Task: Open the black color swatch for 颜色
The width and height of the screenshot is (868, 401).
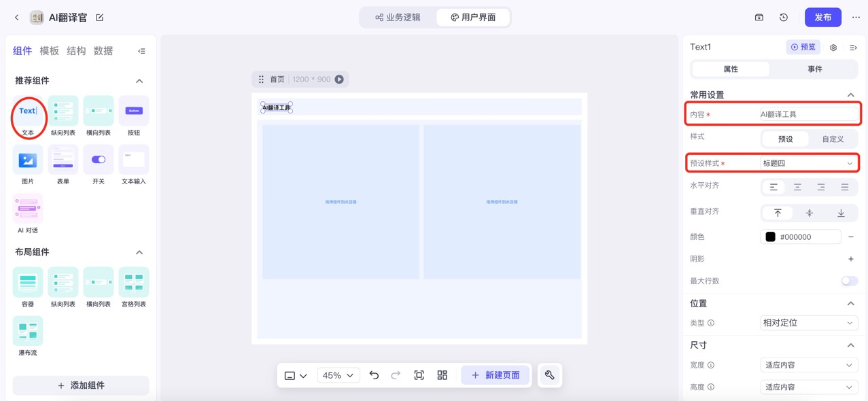Action: point(769,236)
